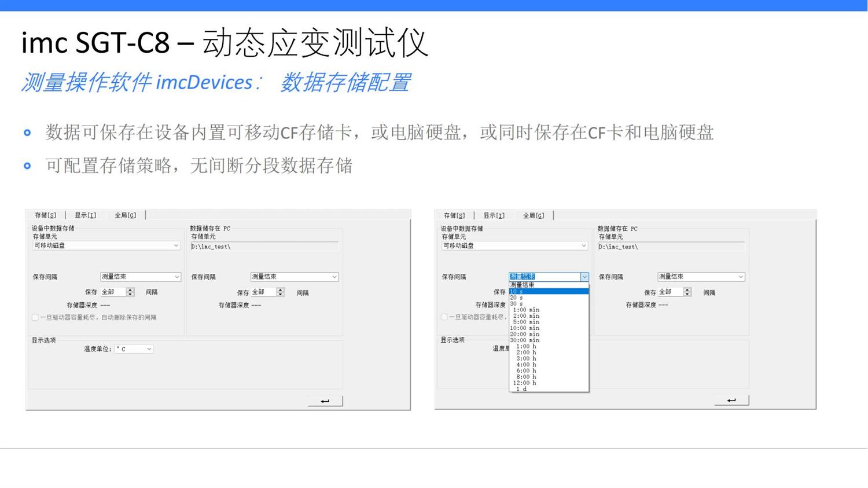The height and width of the screenshot is (488, 868).
Task: Open the 存储[S] tab in right dialog
Action: (x=454, y=216)
